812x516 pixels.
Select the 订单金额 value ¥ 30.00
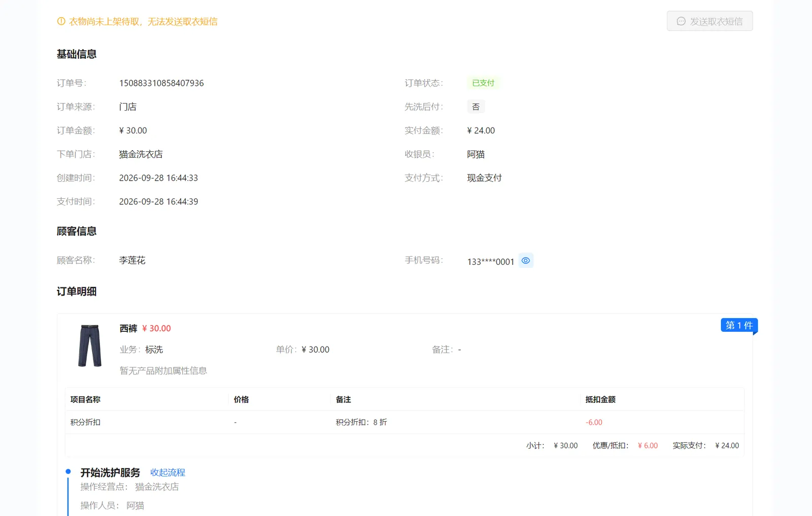click(x=133, y=130)
